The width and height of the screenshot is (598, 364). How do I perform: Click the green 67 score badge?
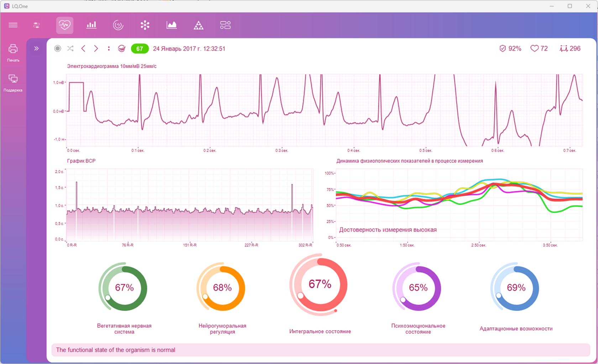click(x=140, y=49)
